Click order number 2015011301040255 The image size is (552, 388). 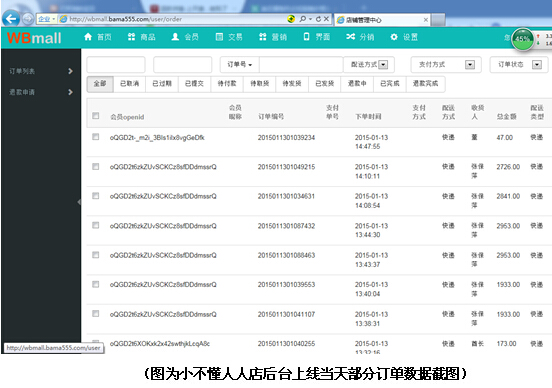point(286,344)
